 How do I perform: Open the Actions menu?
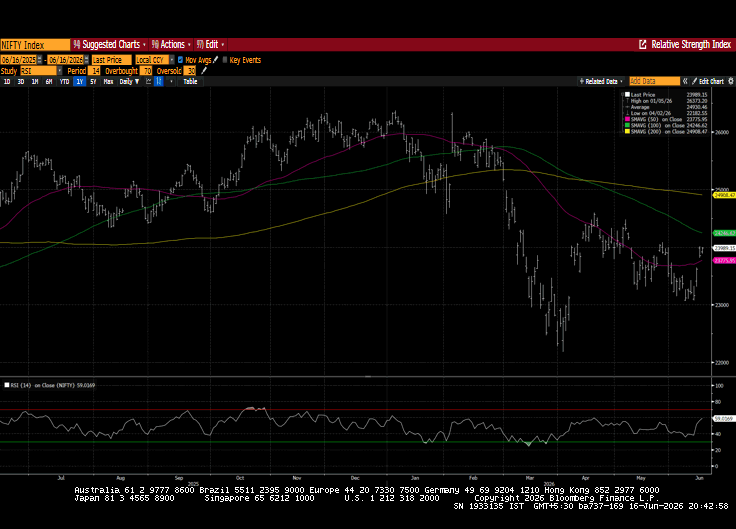171,45
